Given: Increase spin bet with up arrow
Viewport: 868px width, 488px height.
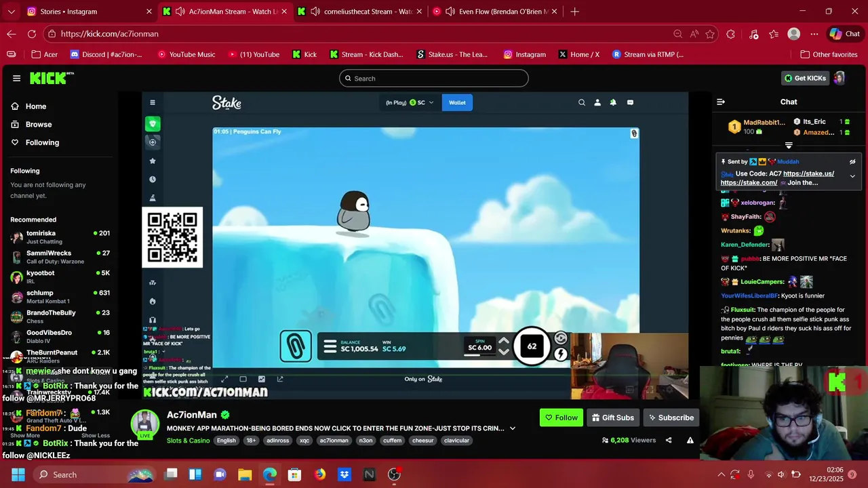Looking at the screenshot, I should point(504,341).
